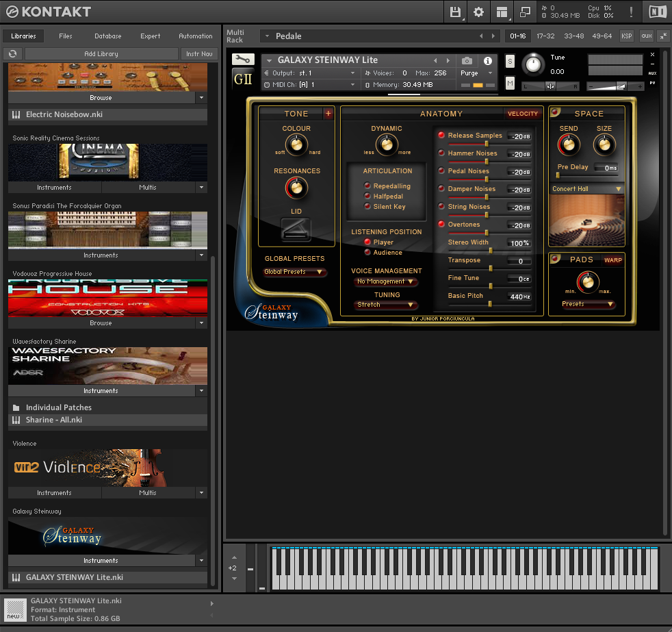Open instrument edit mode wrench icon
This screenshot has width=672, height=632.
click(243, 59)
